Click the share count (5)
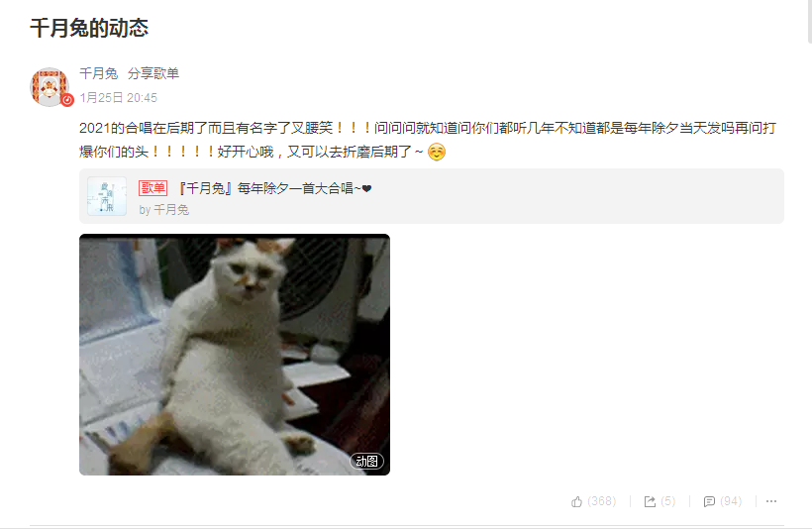 [x=668, y=501]
